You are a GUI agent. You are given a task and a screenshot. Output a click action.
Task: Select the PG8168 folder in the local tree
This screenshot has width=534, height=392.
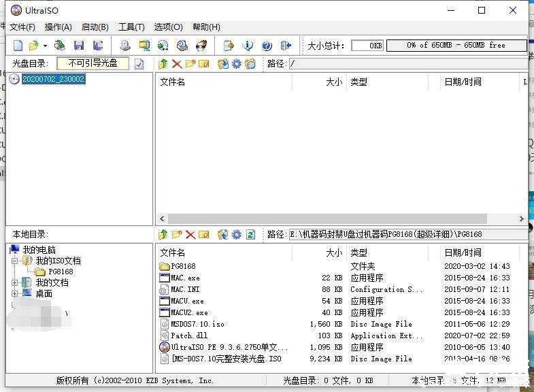coord(61,272)
